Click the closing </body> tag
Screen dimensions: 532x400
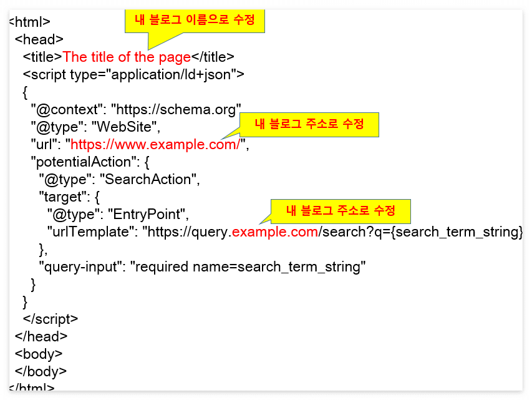click(41, 371)
